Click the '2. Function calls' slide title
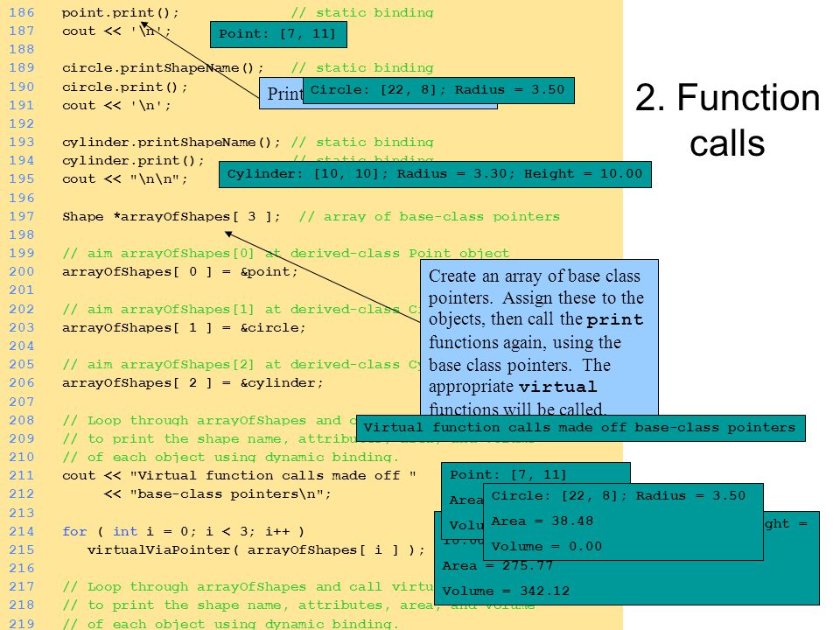The height and width of the screenshot is (630, 840). tap(727, 120)
